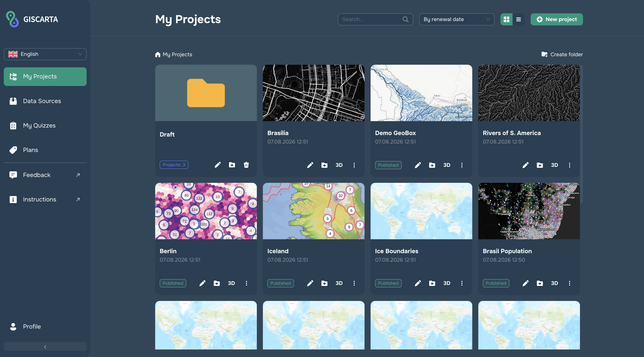
Task: Open My Quizzes in sidebar
Action: tap(45, 126)
